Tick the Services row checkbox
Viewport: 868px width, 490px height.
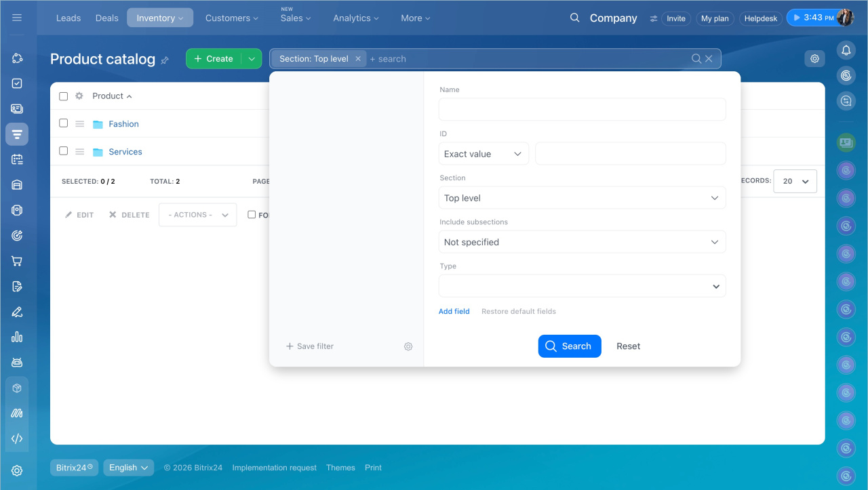(x=63, y=151)
